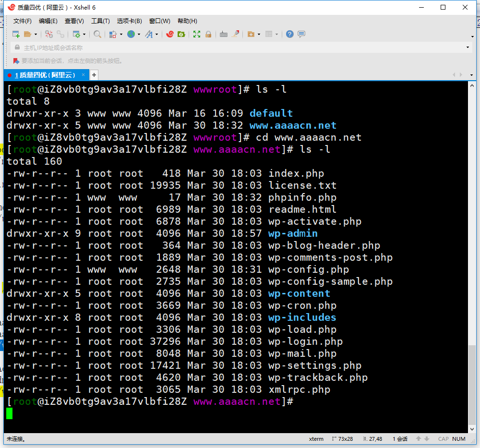
Task: Expand the Open folder dropdown arrow
Action: coord(36,35)
